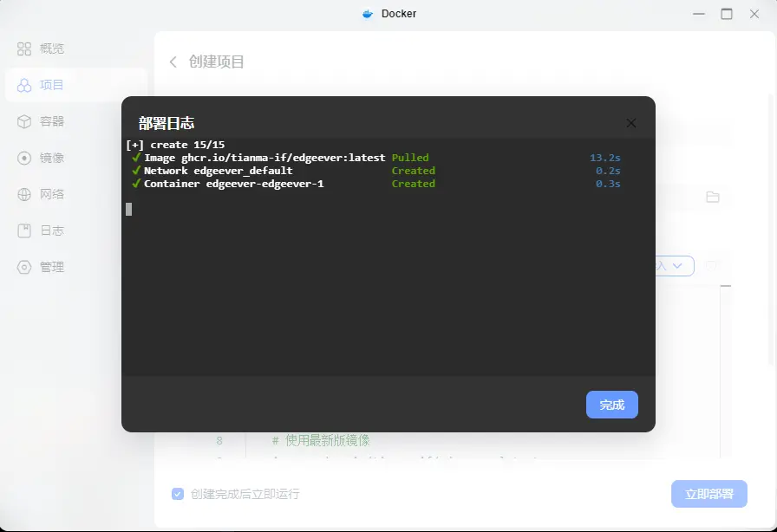Click the '[+] create 15/15' log header
Screen dimensions: 777x532
point(175,145)
